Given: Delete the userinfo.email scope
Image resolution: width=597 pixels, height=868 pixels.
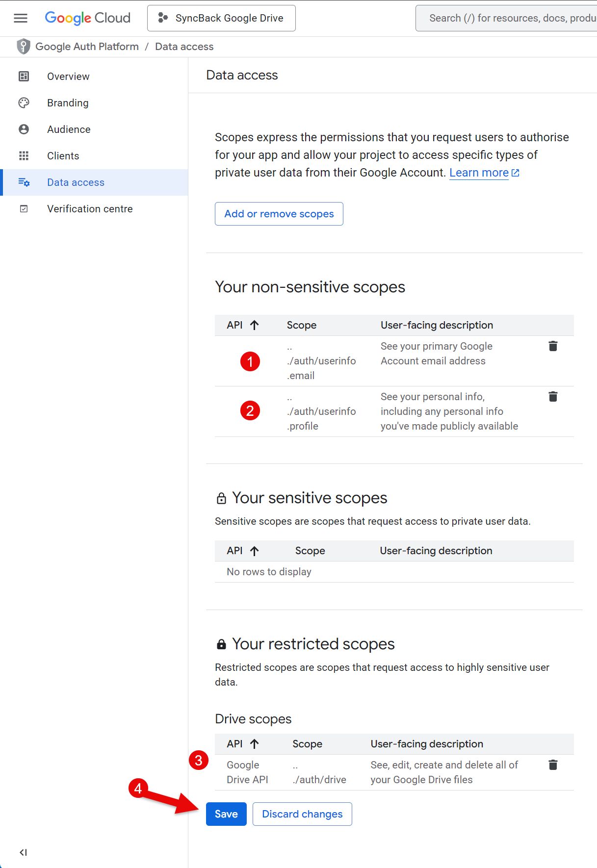Looking at the screenshot, I should (553, 346).
